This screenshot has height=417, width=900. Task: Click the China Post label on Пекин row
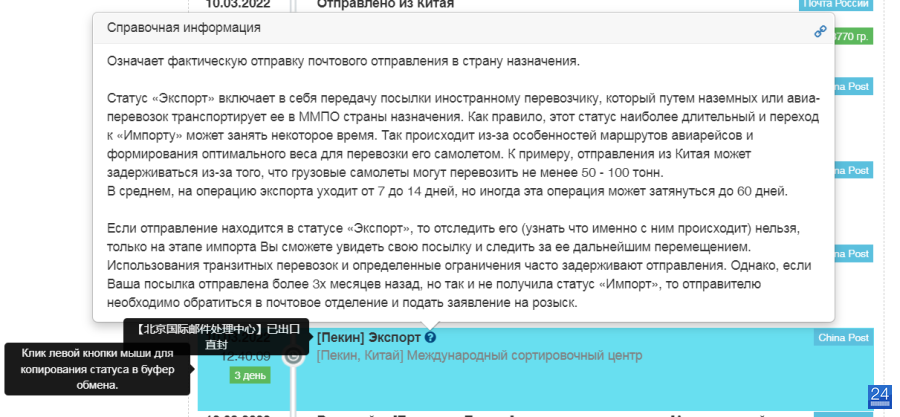843,338
